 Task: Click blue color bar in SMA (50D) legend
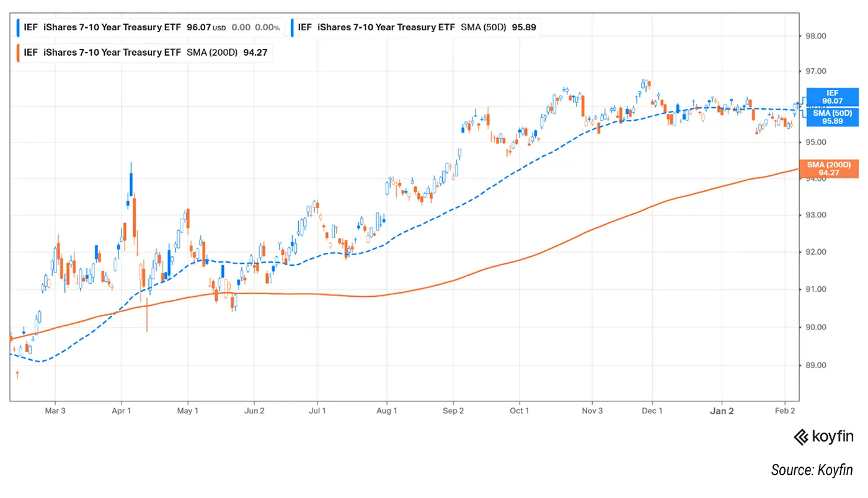click(x=292, y=27)
